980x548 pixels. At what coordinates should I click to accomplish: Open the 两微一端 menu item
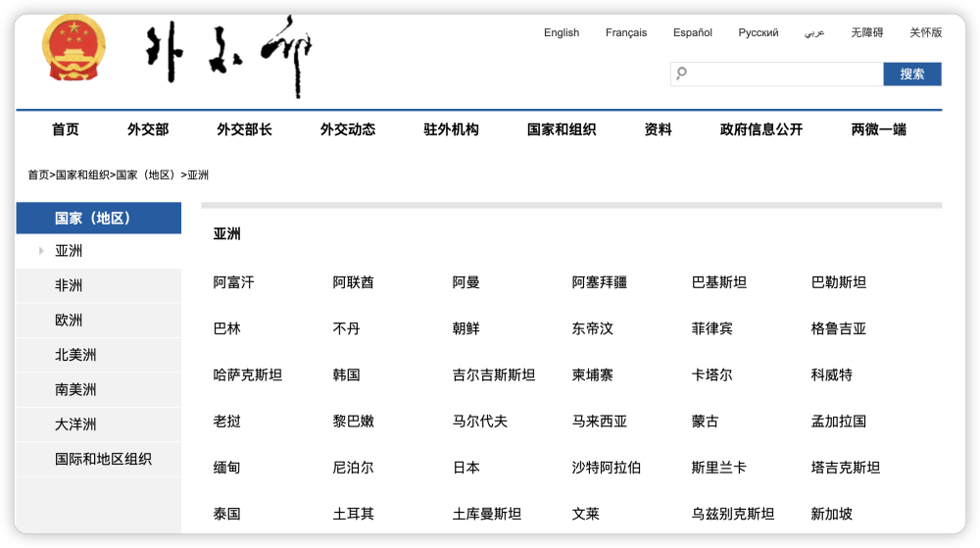click(x=879, y=129)
